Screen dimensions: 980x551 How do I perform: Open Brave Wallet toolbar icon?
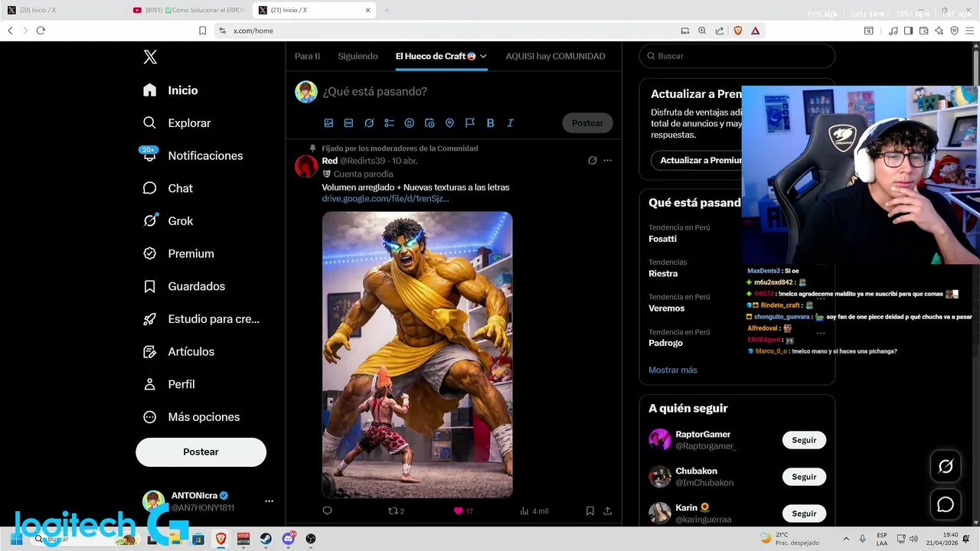click(x=923, y=31)
